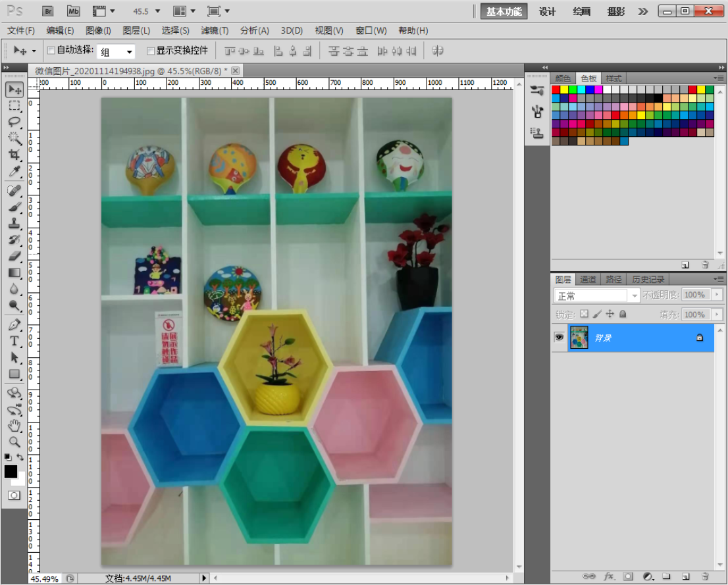The image size is (728, 585).
Task: Select the Eraser tool
Action: [14, 256]
